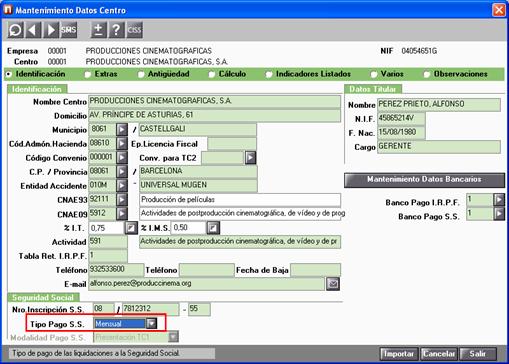The width and height of the screenshot is (509, 364).
Task: Open the plus/minus calculator icon
Action: pos(99,30)
